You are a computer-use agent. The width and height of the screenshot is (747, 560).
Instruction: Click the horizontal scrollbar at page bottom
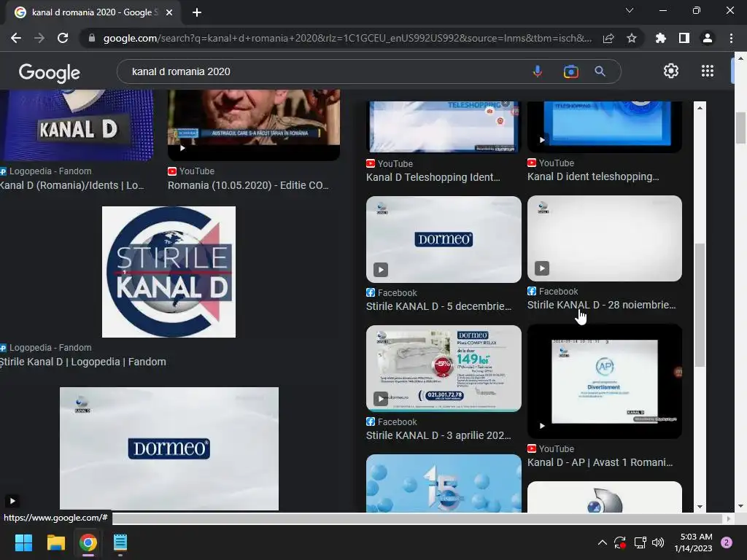coord(417,518)
